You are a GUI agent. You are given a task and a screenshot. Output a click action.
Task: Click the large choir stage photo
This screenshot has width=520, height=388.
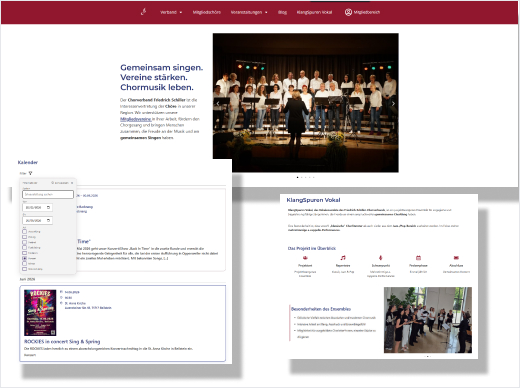coord(306,103)
